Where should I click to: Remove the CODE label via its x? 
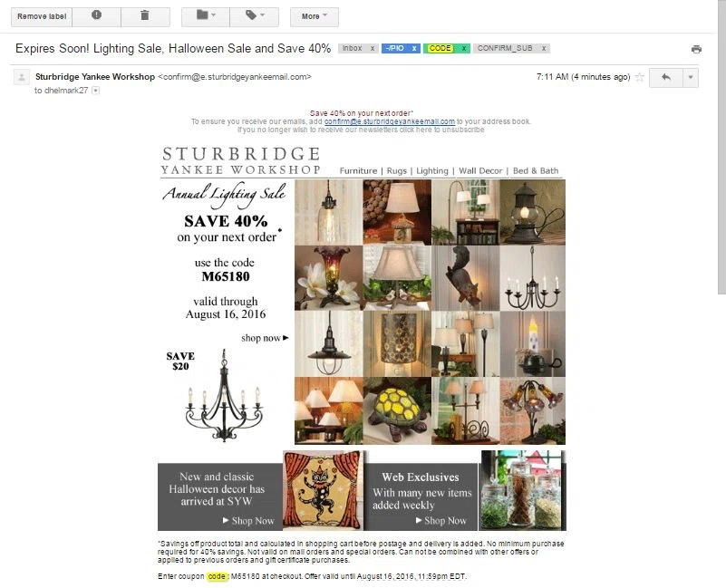(463, 48)
